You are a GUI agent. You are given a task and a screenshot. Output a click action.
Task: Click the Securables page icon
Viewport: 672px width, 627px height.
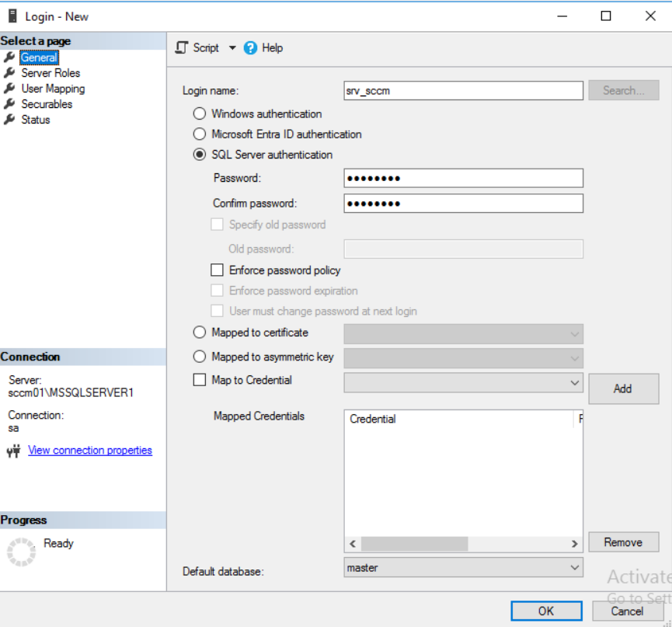point(11,103)
